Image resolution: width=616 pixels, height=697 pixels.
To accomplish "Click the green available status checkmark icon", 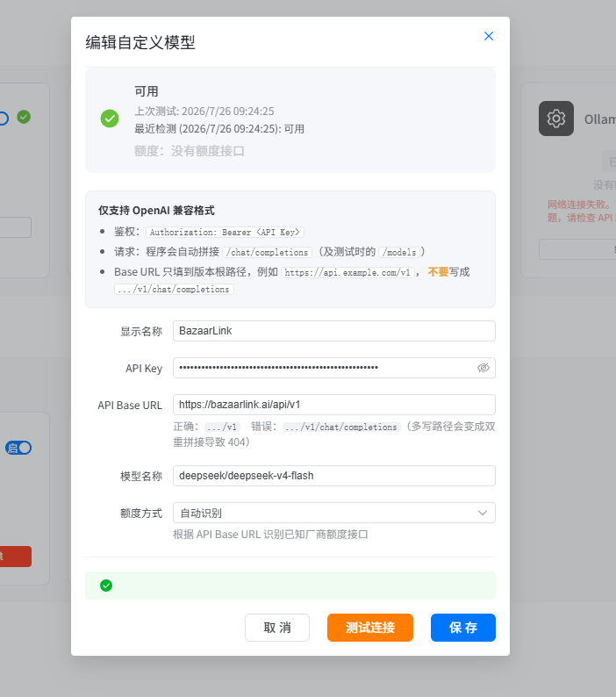I will pos(110,119).
